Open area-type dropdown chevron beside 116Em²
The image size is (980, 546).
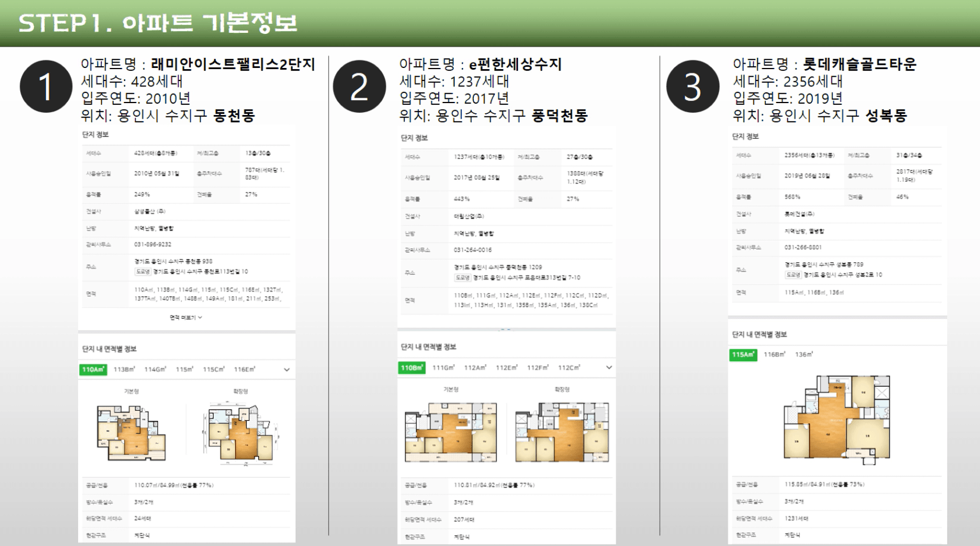point(287,370)
